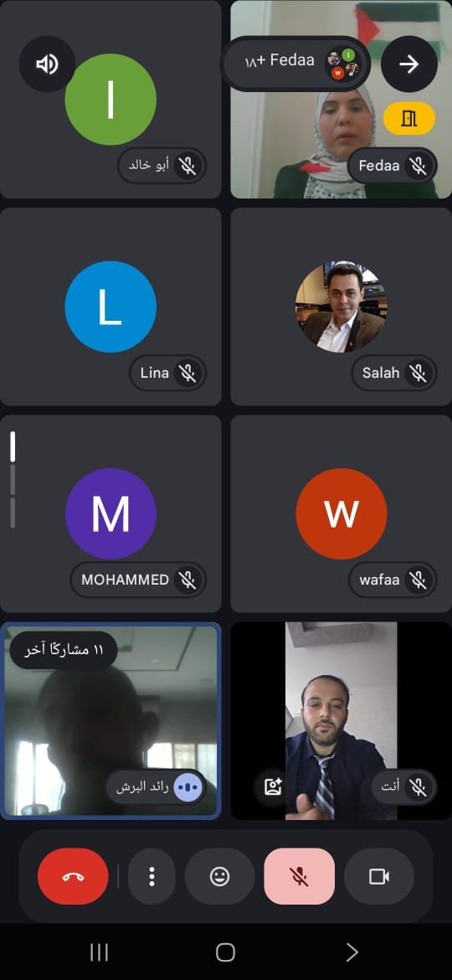Screen dimensions: 452x980
Task: Tap the Android home navigation button
Action: tap(225, 952)
